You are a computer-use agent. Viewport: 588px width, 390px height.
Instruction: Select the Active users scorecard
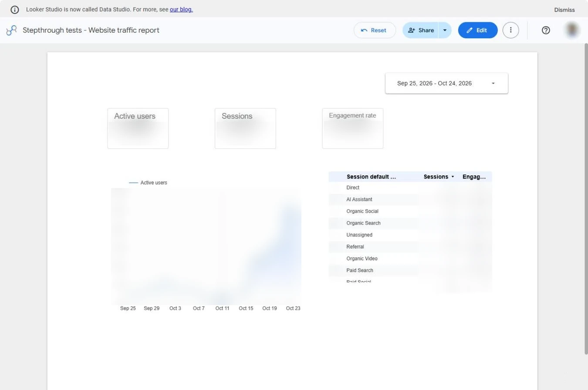[x=138, y=128]
